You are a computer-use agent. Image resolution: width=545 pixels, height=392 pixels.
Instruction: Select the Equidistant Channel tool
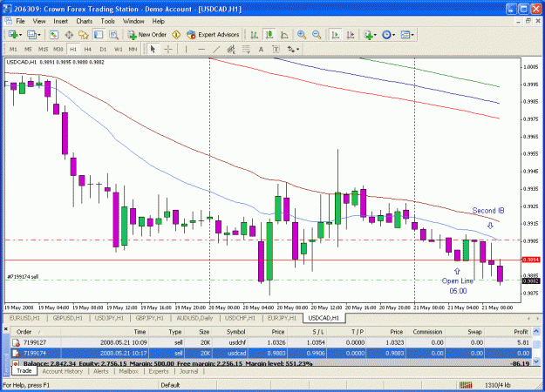click(x=231, y=50)
